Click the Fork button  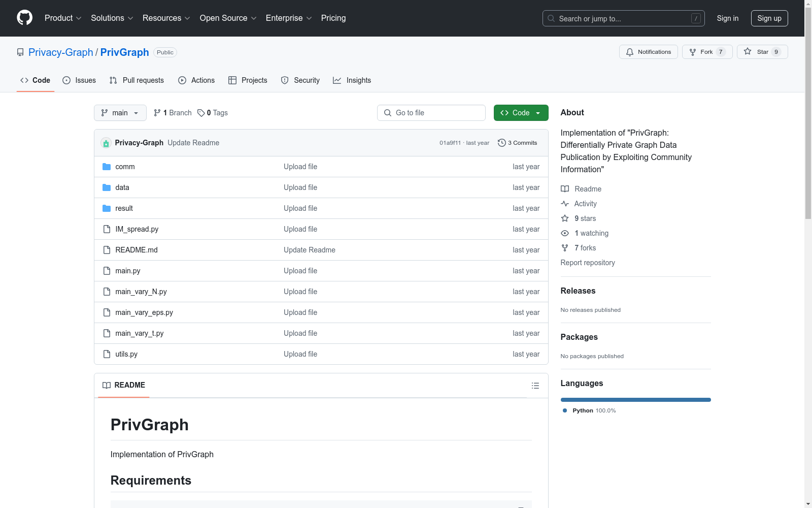coord(707,52)
